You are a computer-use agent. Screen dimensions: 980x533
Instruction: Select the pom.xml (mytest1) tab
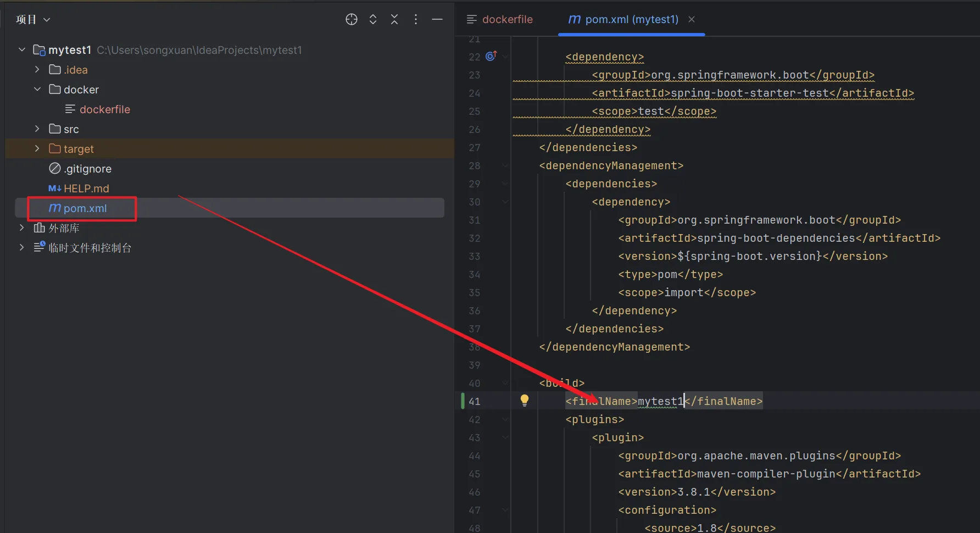click(x=623, y=20)
